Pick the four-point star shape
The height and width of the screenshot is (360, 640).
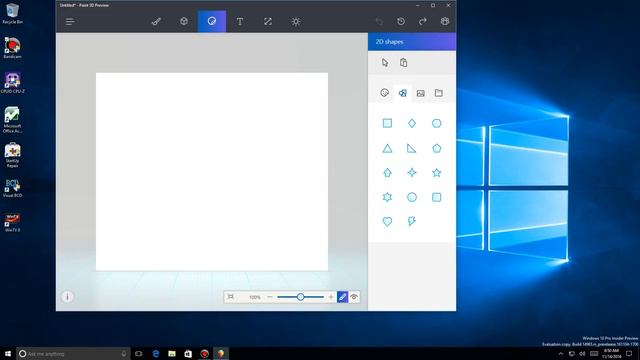coord(412,173)
